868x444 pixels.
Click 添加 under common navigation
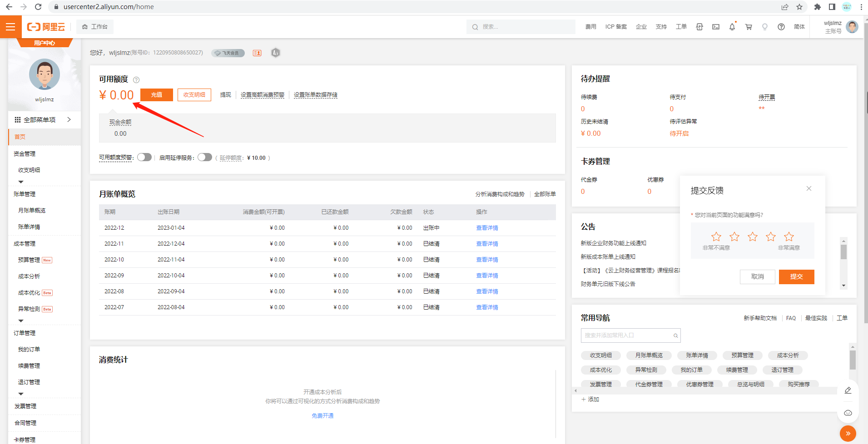click(x=590, y=400)
